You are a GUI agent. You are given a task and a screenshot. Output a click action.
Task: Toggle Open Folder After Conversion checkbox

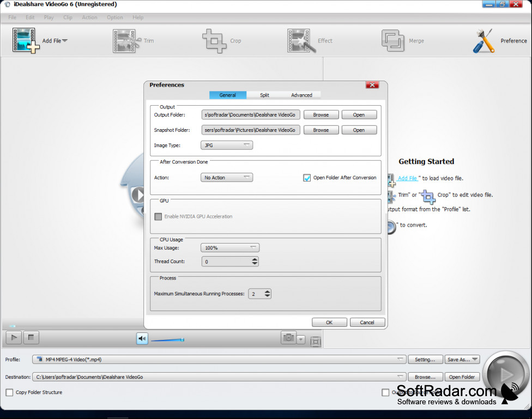click(307, 178)
